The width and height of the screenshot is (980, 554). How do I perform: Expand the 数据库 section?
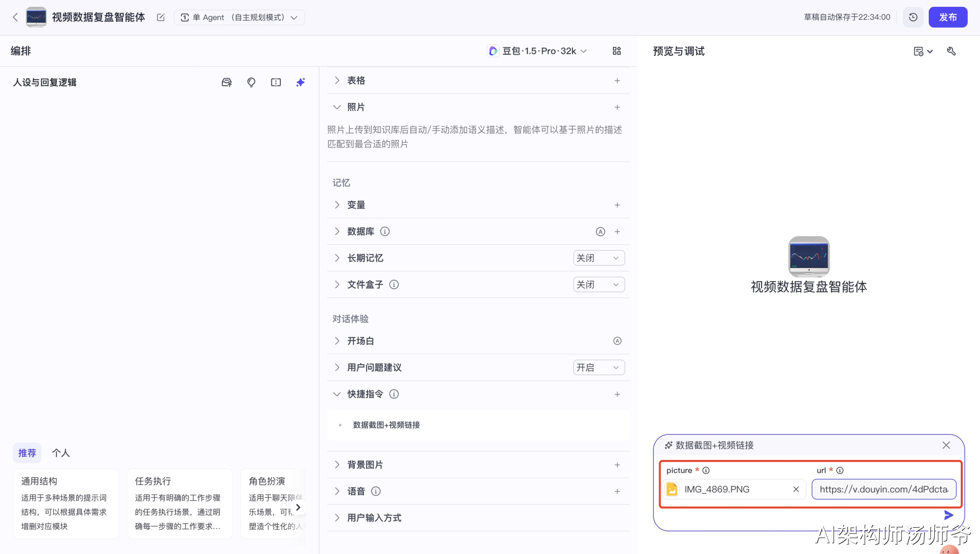(x=337, y=232)
